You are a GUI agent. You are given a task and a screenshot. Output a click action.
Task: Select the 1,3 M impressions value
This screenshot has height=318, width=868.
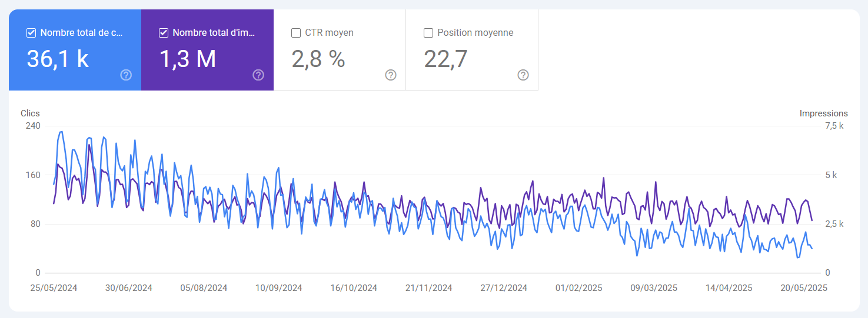188,59
